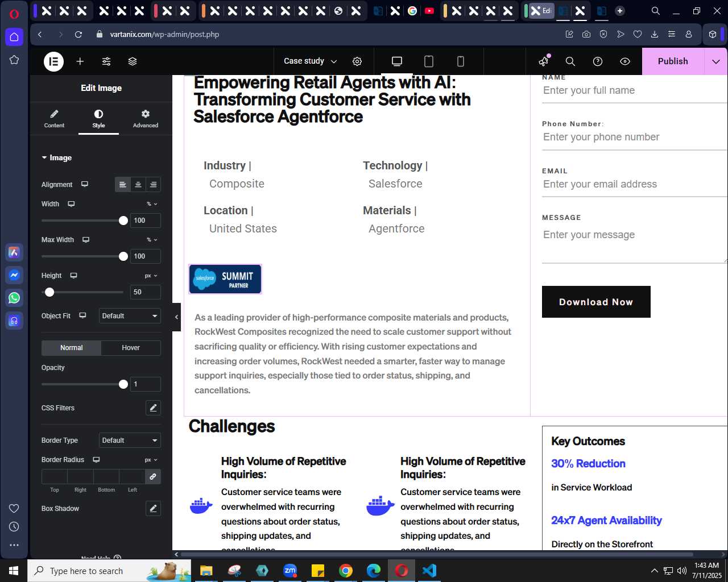Viewport: 728px width, 582px height.
Task: Open Opera bookmarks star in sidebar
Action: [14, 60]
